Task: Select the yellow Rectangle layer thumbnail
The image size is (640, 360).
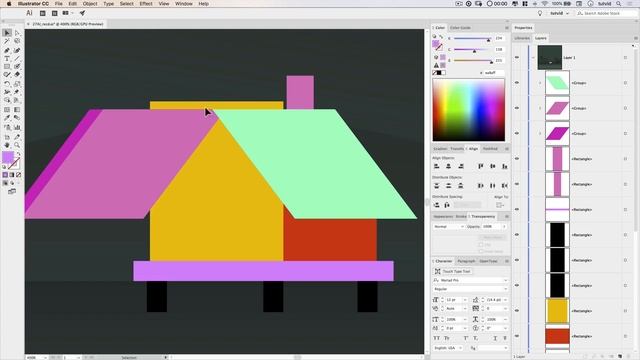Action: pos(557,311)
